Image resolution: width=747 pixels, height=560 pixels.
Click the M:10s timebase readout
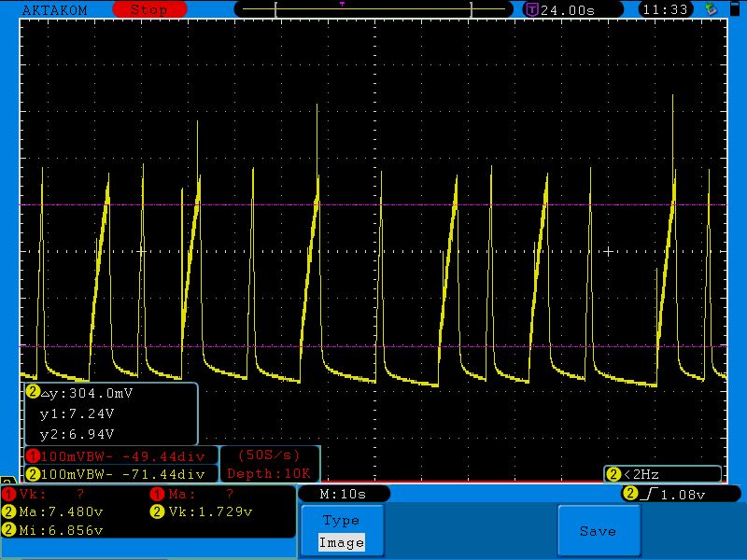[342, 494]
